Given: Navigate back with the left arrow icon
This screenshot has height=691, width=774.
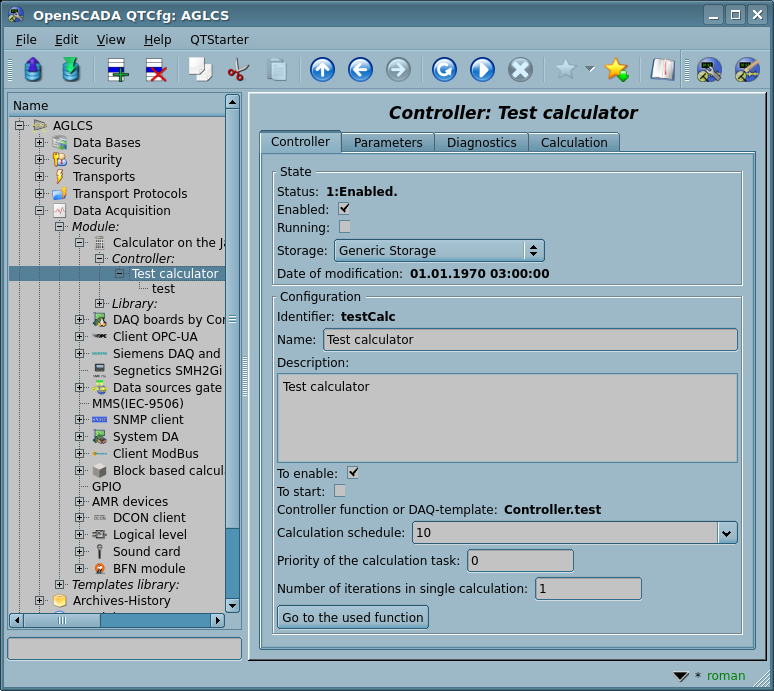Looking at the screenshot, I should coord(360,69).
